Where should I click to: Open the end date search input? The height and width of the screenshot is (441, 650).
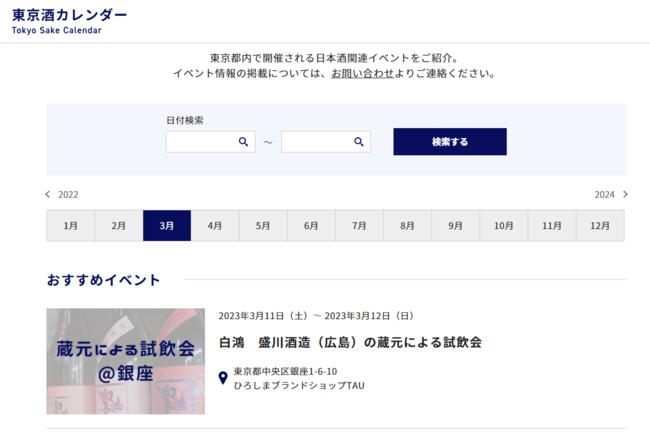coord(316,142)
